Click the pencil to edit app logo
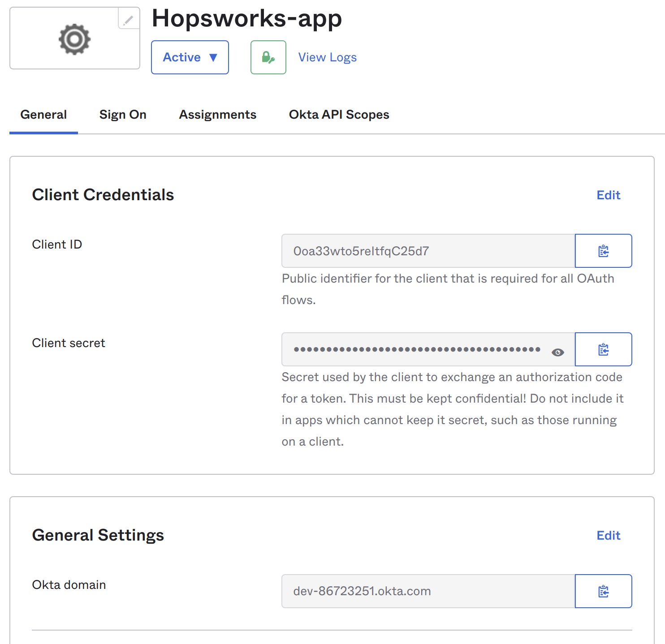665x644 pixels. point(128,19)
